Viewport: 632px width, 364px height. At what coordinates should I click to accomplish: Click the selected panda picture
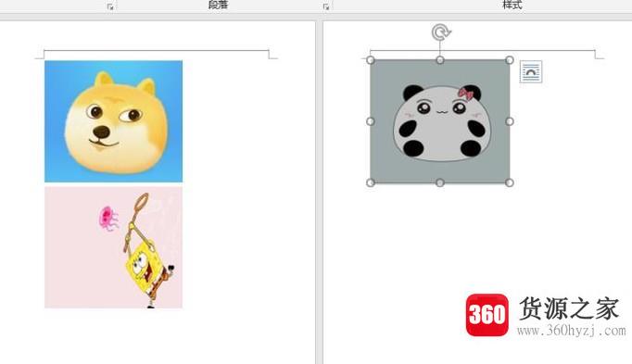coord(440,121)
